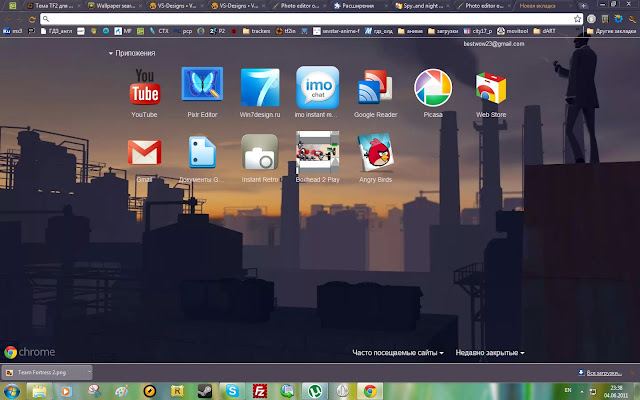Click the bestwow23@gmail.com account link
640x400 pixels.
point(494,44)
